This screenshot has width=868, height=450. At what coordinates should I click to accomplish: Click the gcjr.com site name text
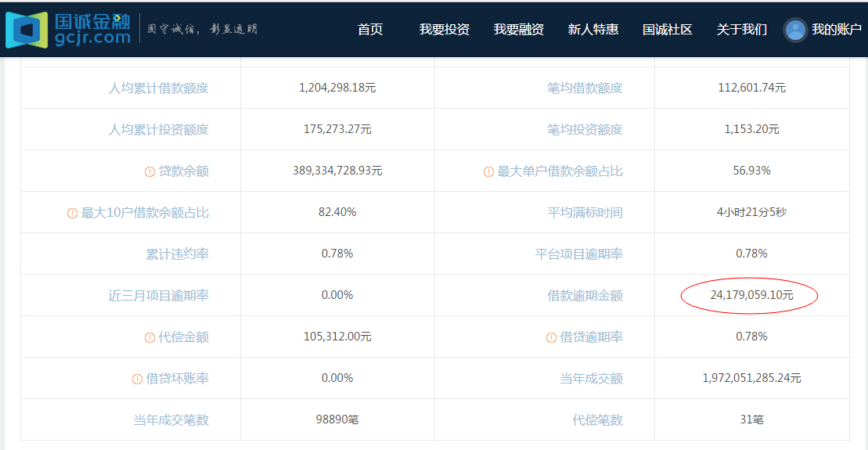click(92, 37)
